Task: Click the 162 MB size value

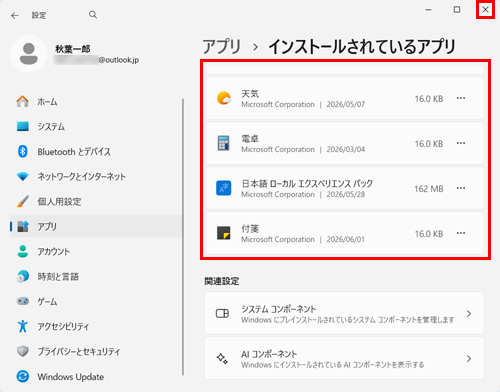Action: 429,189
